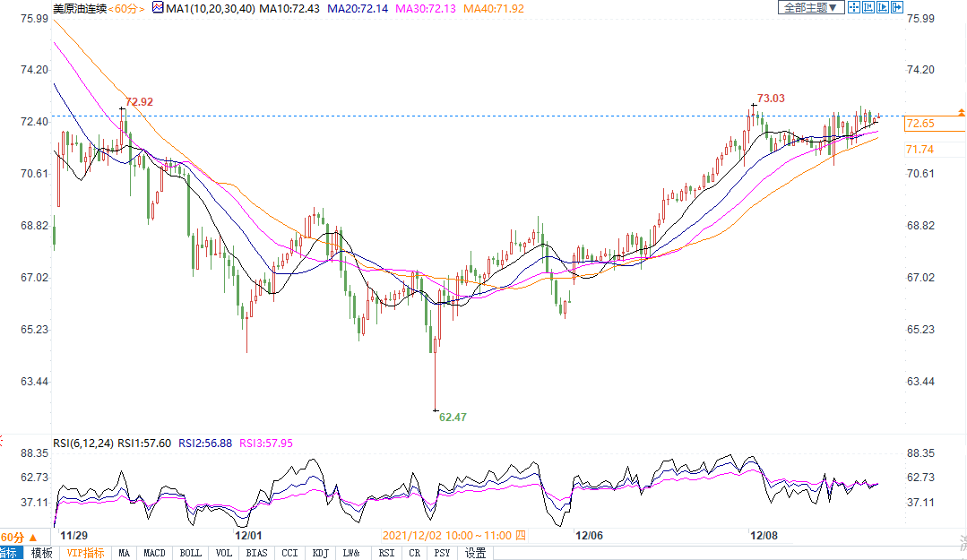The width and height of the screenshot is (967, 560).
Task: Click the MA1 indicator chart icon
Action: click(x=158, y=8)
